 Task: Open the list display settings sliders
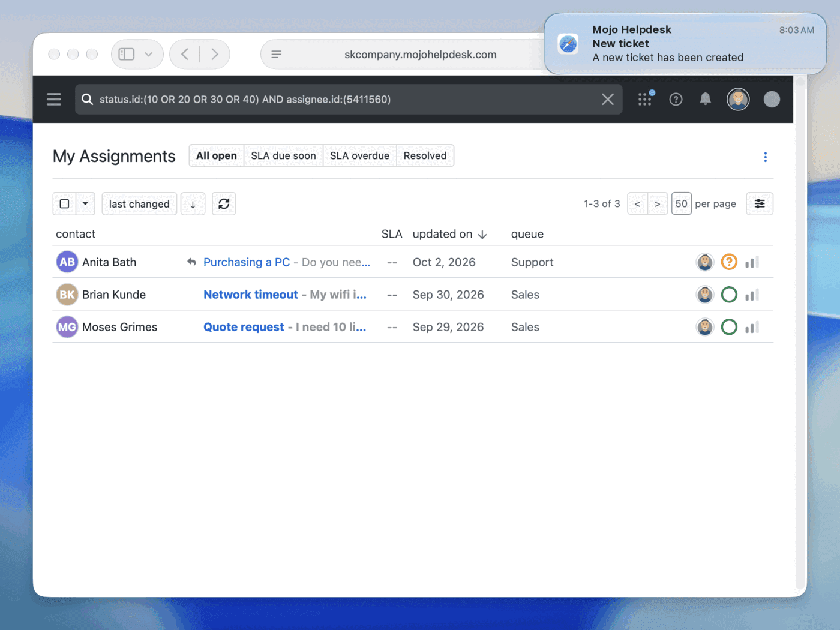[x=760, y=204]
